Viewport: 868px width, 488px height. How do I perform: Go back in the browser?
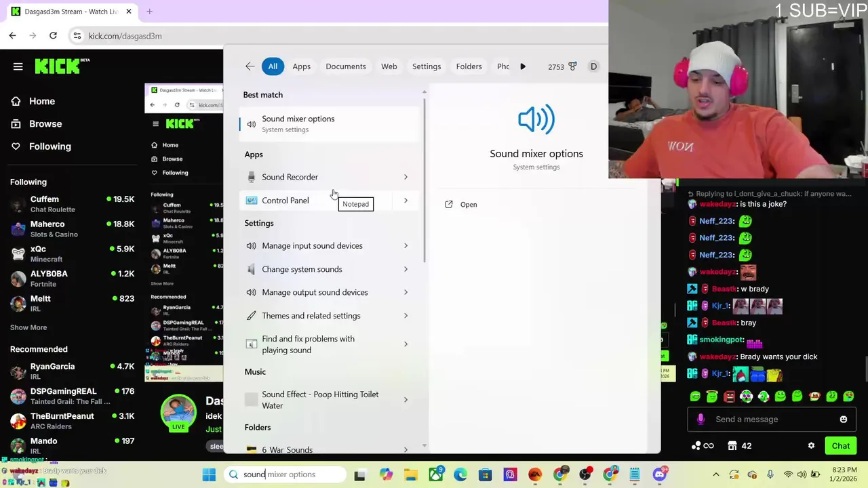13,35
